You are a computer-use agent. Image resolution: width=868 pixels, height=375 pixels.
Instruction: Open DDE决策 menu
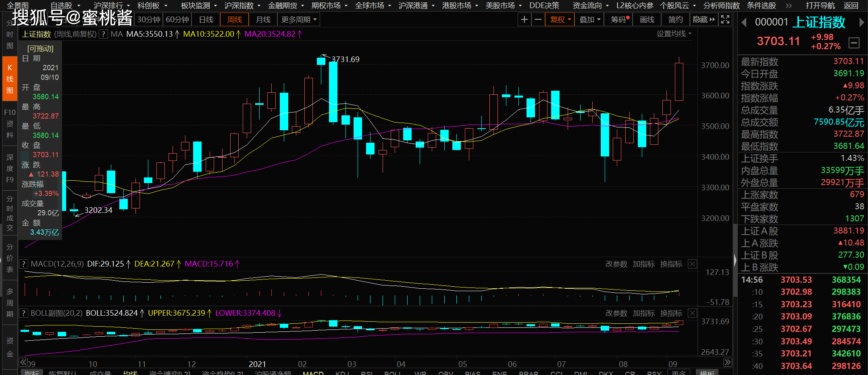(544, 6)
